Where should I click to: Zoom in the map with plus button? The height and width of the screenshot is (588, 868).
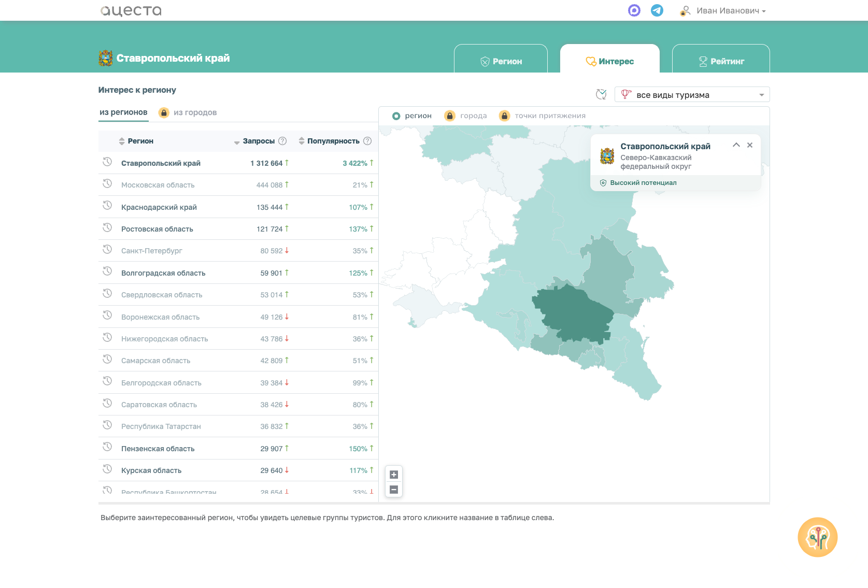pyautogui.click(x=394, y=475)
